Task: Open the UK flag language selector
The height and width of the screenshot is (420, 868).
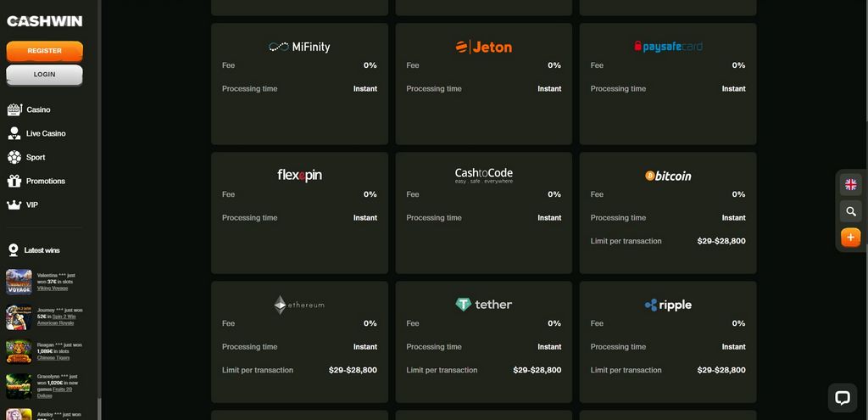Action: point(851,184)
